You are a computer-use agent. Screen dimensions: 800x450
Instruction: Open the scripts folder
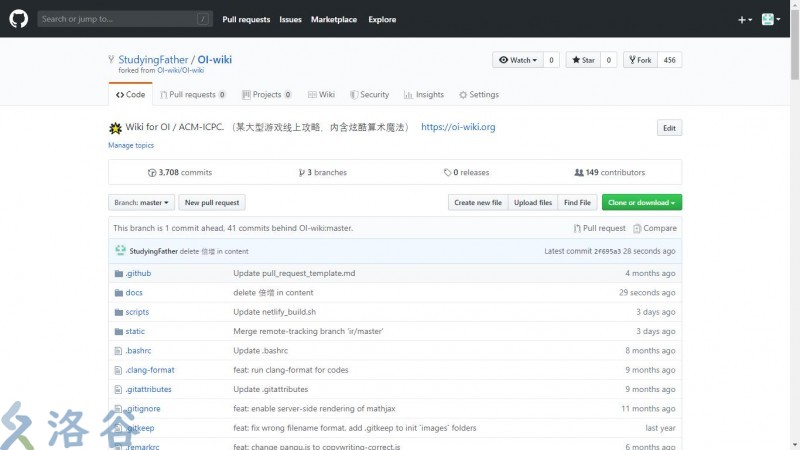[x=137, y=312]
